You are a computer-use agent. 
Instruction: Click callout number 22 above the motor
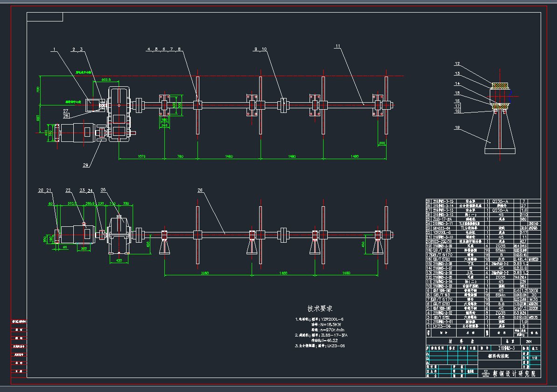pyautogui.click(x=68, y=190)
